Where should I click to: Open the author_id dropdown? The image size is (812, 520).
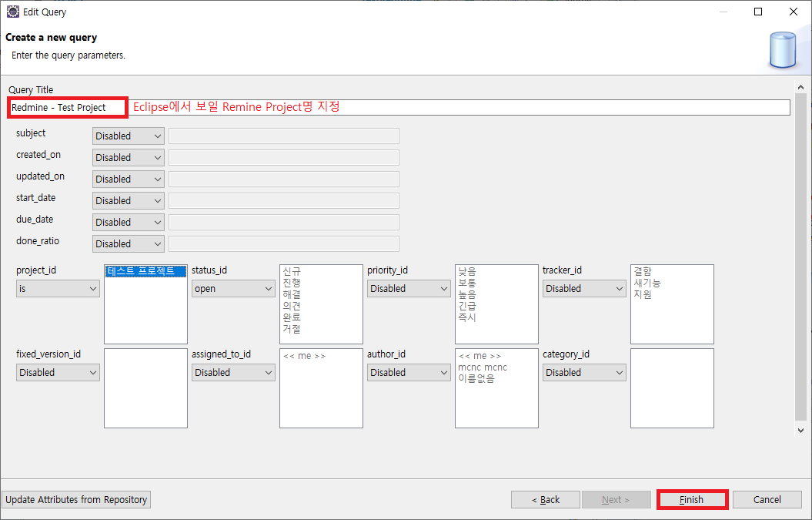tap(409, 373)
